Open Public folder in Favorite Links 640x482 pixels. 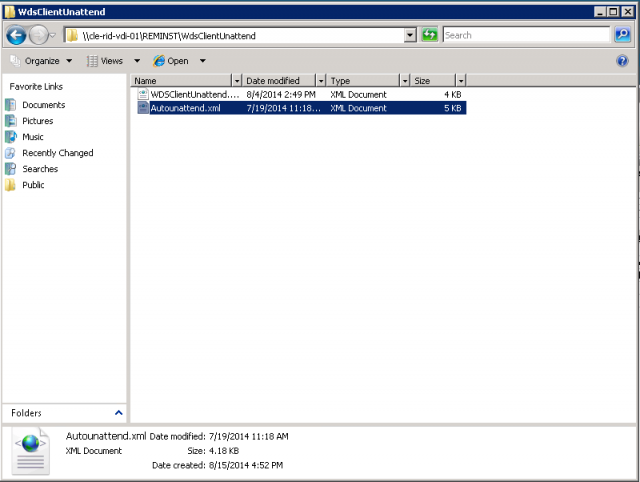33,185
